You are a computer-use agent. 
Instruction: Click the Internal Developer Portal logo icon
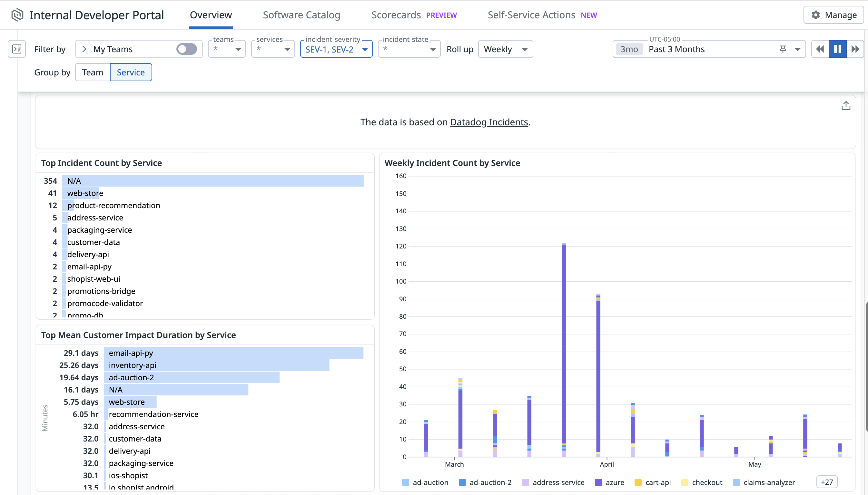tap(17, 15)
